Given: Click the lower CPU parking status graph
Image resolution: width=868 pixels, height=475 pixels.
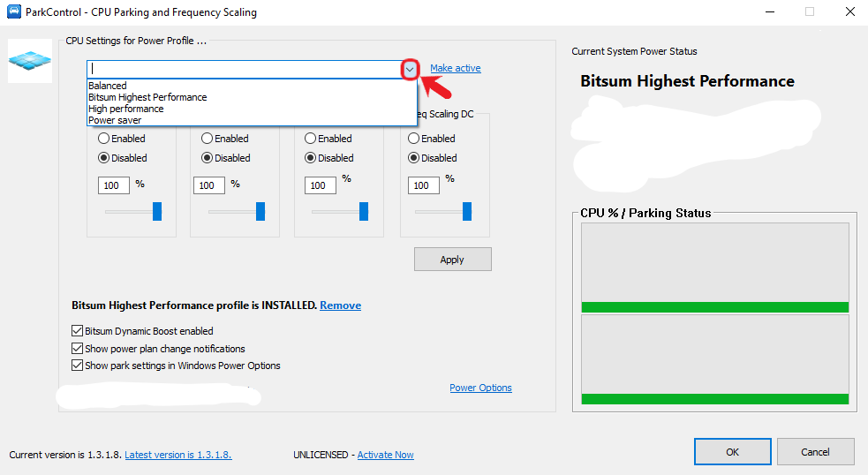Looking at the screenshot, I should pos(714,360).
